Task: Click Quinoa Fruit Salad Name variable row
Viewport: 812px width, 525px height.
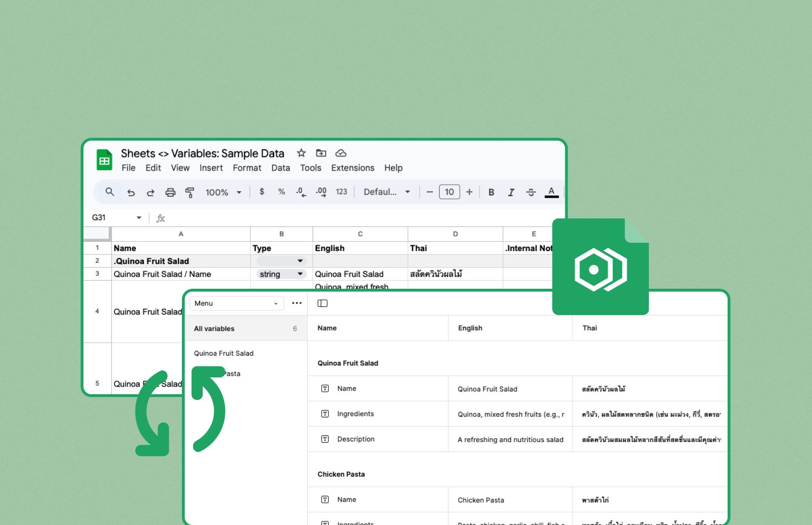Action: (518, 389)
